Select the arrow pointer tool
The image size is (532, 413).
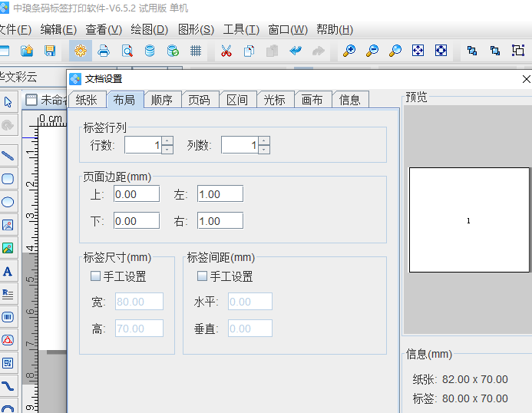pyautogui.click(x=8, y=102)
